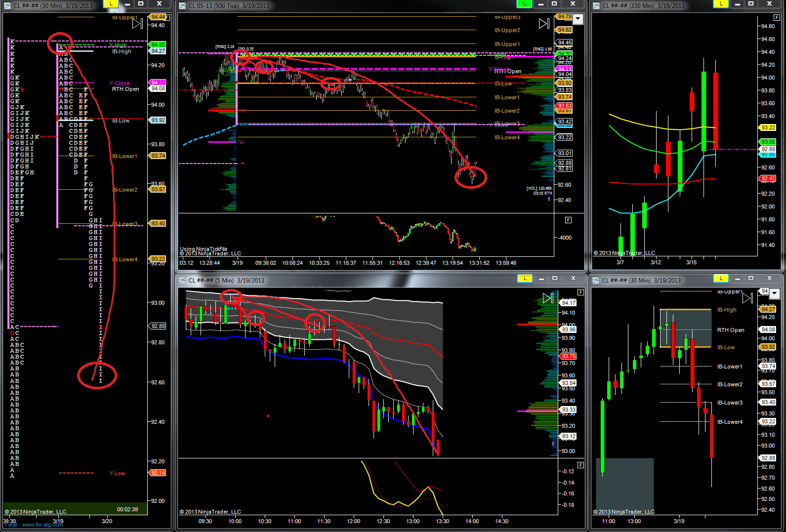Screen dimensions: 786x532
Task: Click the 'IB-Upper2' label in the 500 Tick chart
Action: coord(507,30)
